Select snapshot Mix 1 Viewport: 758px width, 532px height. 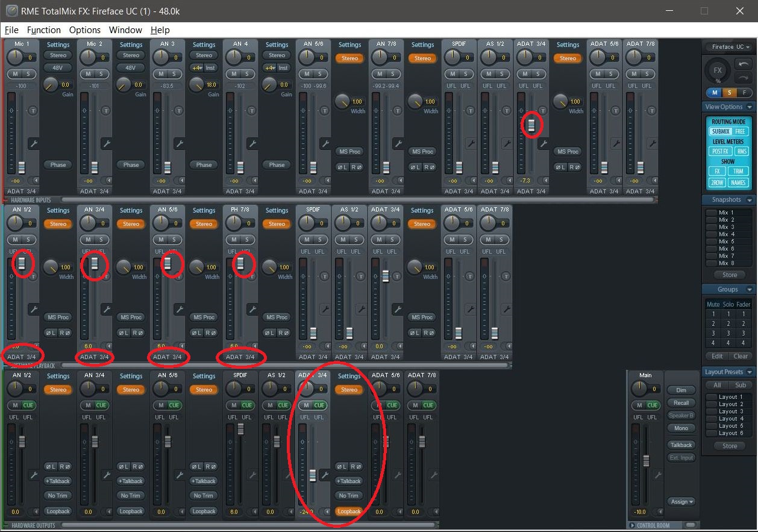(730, 213)
